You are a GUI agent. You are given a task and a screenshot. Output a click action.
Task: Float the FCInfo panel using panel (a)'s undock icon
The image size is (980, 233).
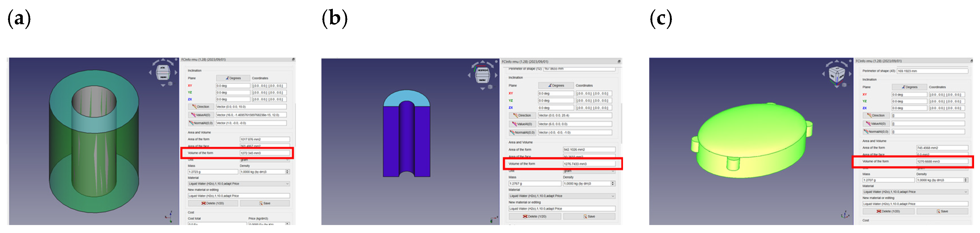click(x=293, y=60)
